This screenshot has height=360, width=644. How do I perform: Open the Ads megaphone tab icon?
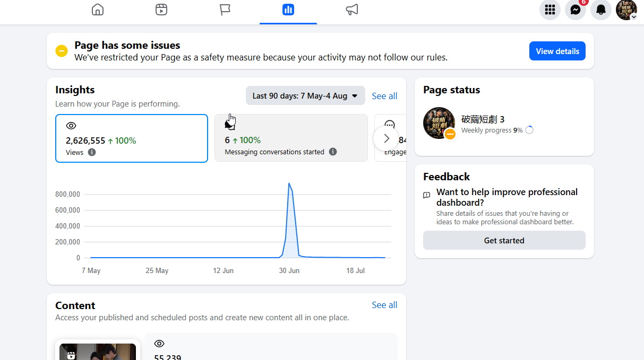click(352, 10)
